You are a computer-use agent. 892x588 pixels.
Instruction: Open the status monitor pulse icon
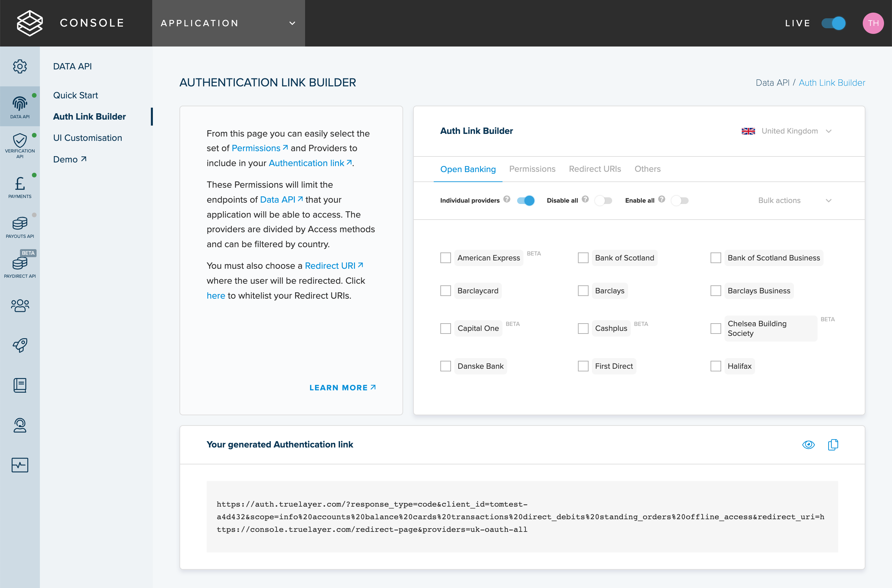point(20,465)
